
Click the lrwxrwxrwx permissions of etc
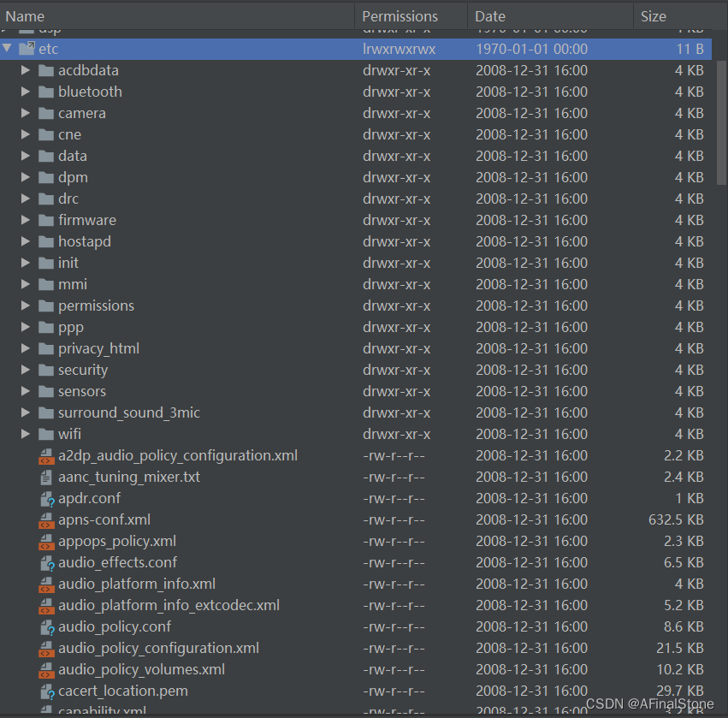400,49
